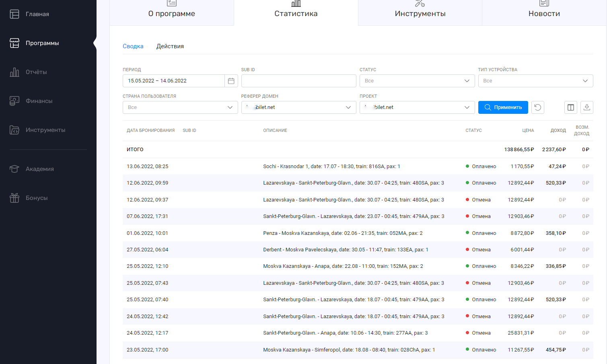Screen dimensions: 607x364
Task: Click into the Sub ID input field
Action: pos(298,81)
